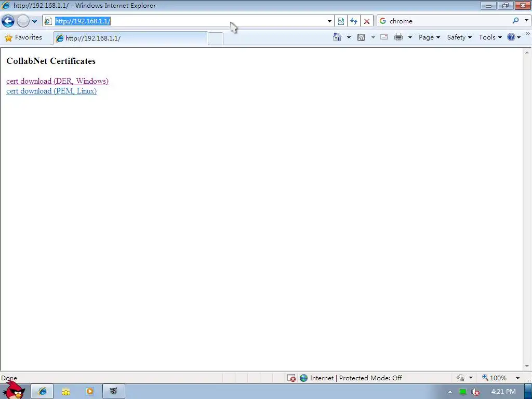The height and width of the screenshot is (399, 532).
Task: Open the File Explorer taskbar folder icon
Action: tap(66, 392)
